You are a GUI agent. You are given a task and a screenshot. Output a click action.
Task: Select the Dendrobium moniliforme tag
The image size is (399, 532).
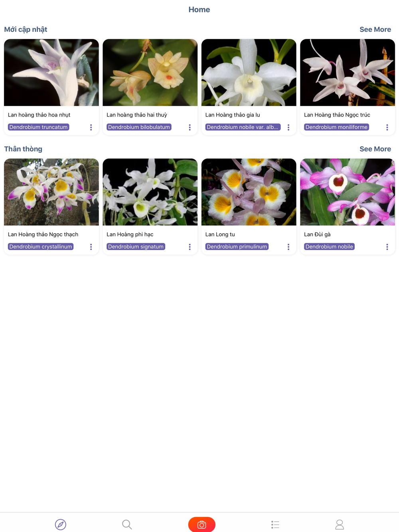(336, 127)
